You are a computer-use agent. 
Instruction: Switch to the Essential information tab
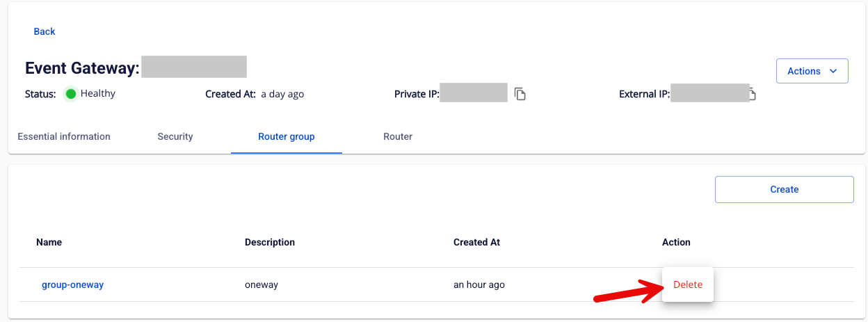pos(64,136)
